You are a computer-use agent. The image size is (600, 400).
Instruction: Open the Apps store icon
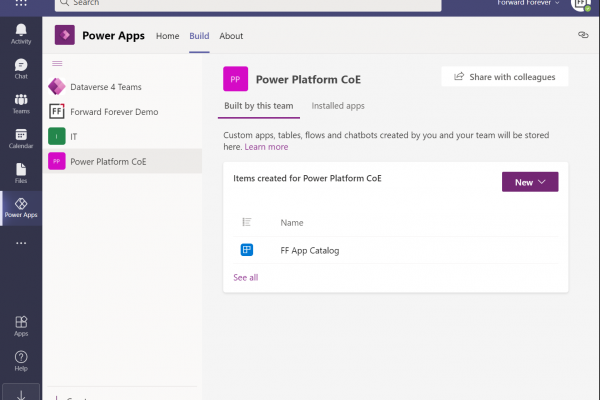click(x=21, y=326)
